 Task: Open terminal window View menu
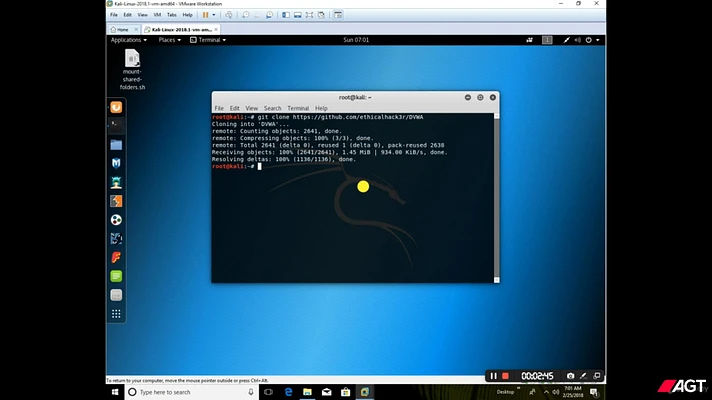pos(252,109)
